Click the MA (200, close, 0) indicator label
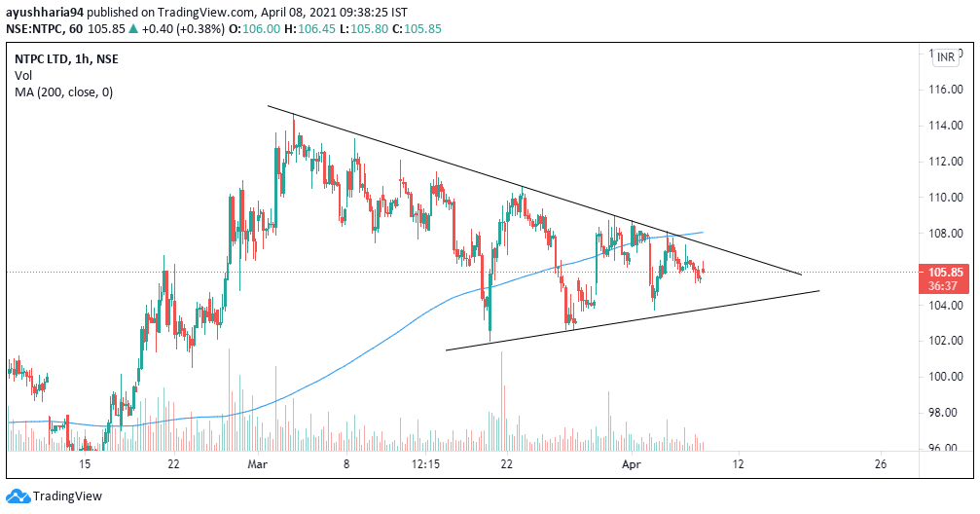The width and height of the screenshot is (980, 514). coord(64,92)
